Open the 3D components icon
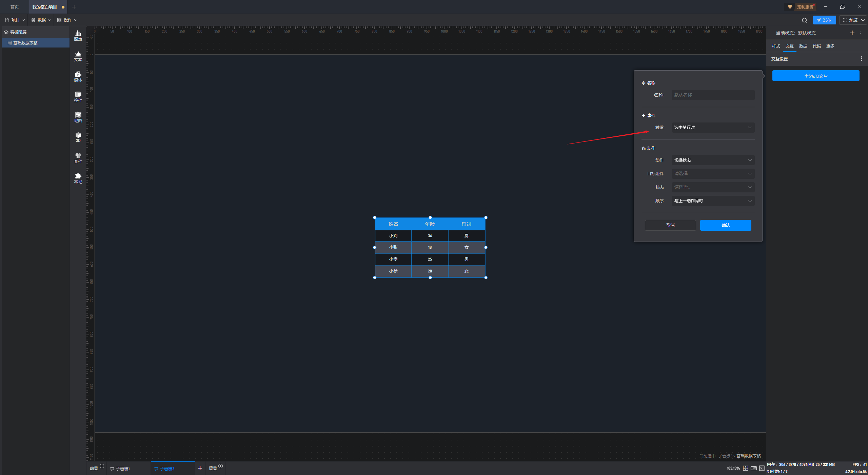 78,137
